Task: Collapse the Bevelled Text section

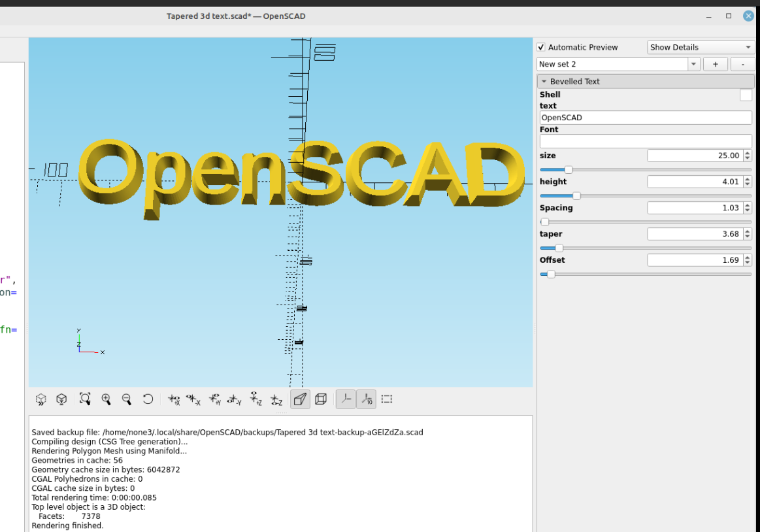Action: coord(544,81)
